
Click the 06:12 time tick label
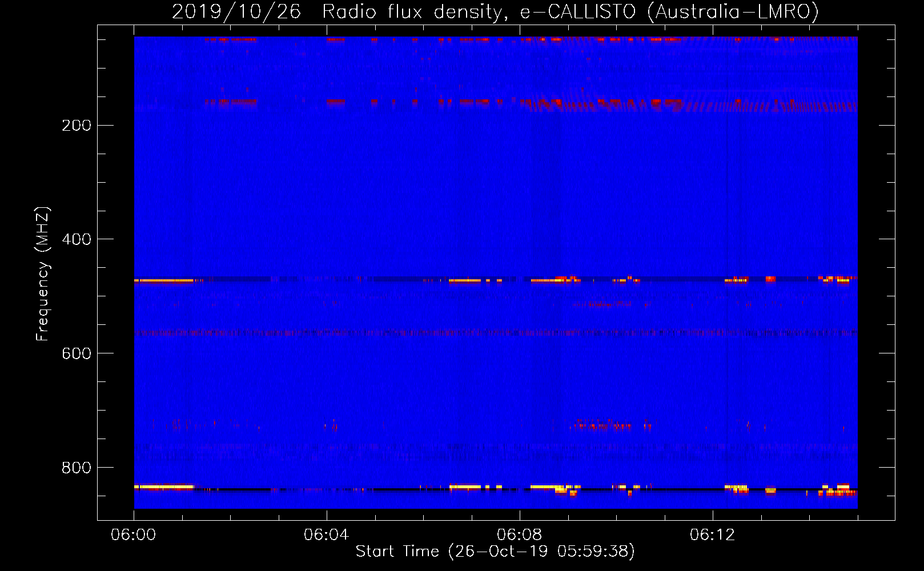click(x=713, y=534)
